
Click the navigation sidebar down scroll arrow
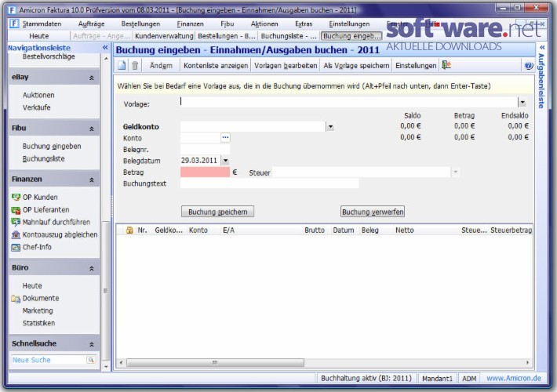106,367
